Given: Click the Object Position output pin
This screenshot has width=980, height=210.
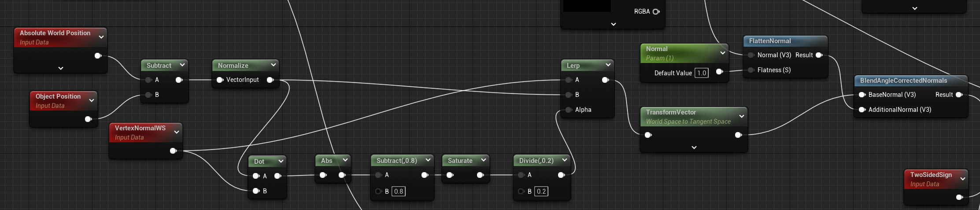Looking at the screenshot, I should [88, 119].
